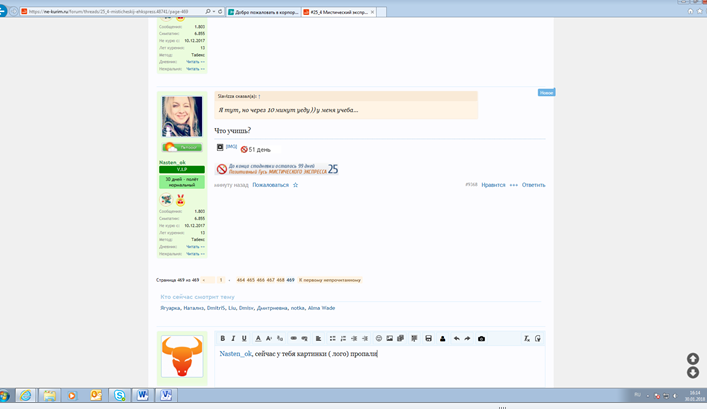Open the address bar search dropdown arrow
707x409 pixels.
214,11
